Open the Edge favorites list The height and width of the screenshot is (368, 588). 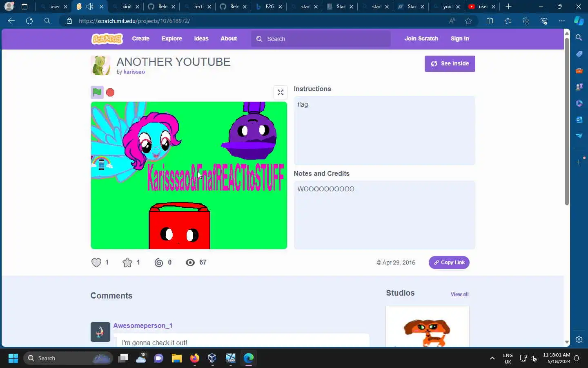pyautogui.click(x=508, y=21)
